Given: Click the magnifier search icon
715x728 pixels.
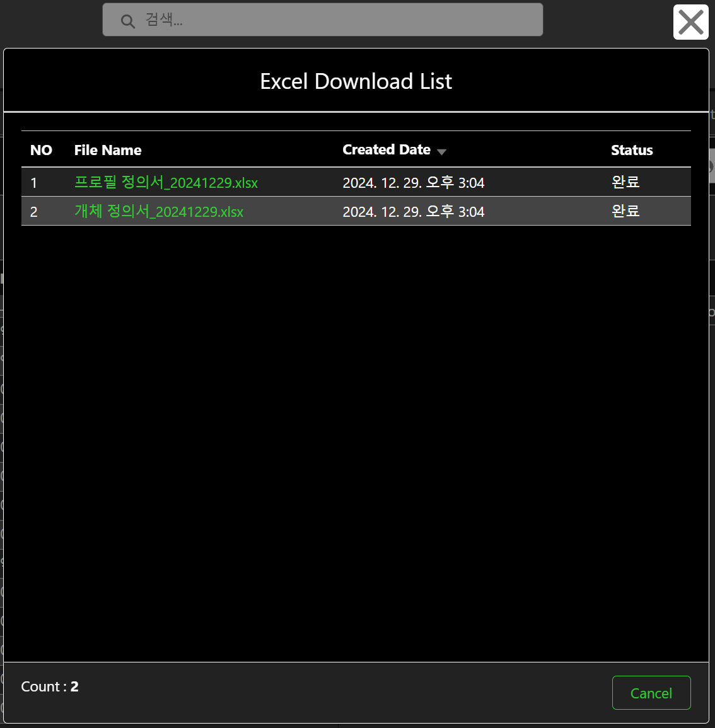Looking at the screenshot, I should 127,21.
